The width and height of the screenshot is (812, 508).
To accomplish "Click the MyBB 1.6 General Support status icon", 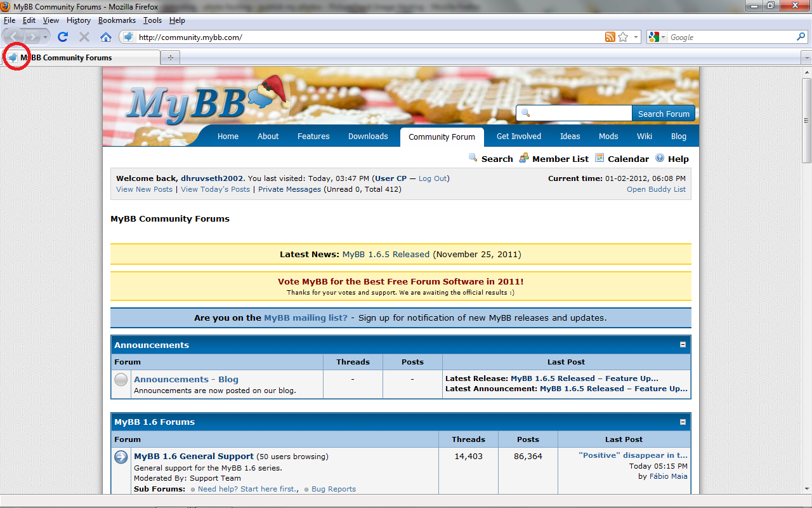I will 121,457.
